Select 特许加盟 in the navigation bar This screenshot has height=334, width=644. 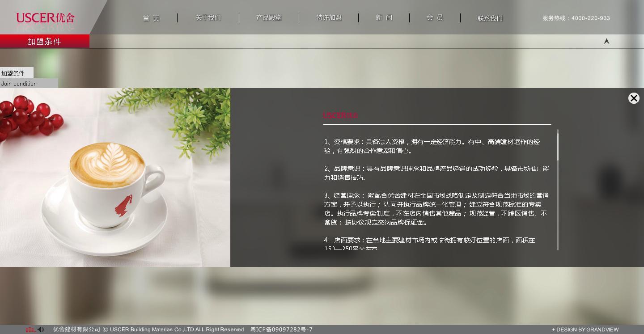329,18
